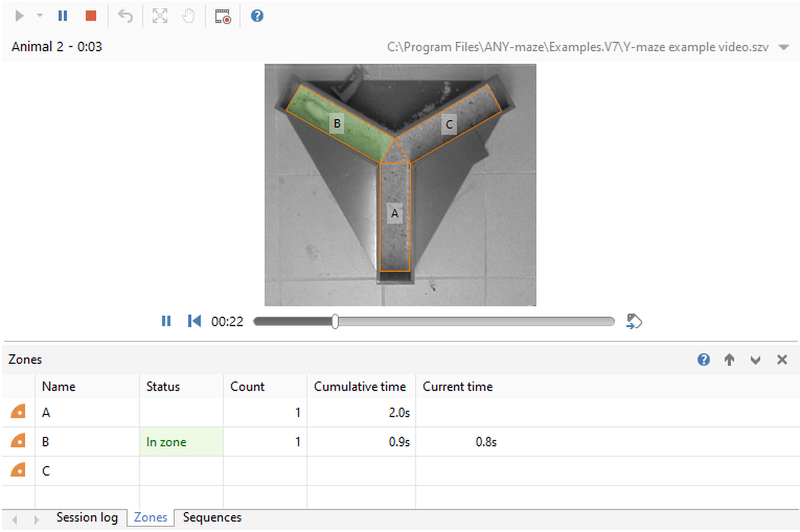Jump video back to start
Viewport: 800px width, 532px height.
point(194,321)
